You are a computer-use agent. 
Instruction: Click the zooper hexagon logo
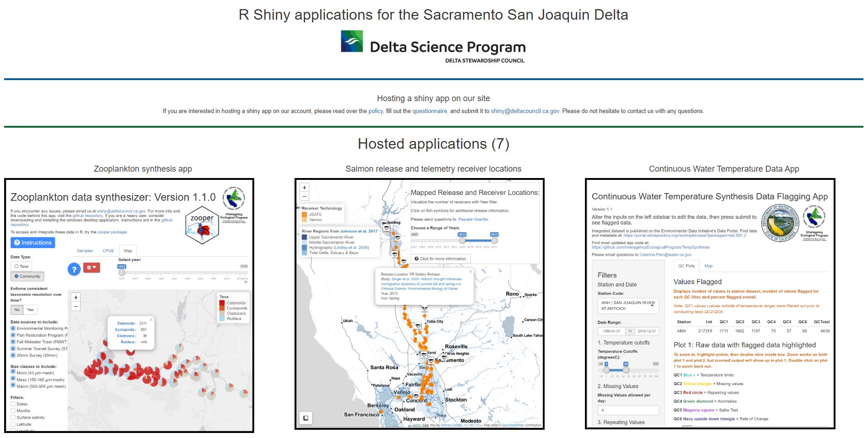pyautogui.click(x=202, y=225)
